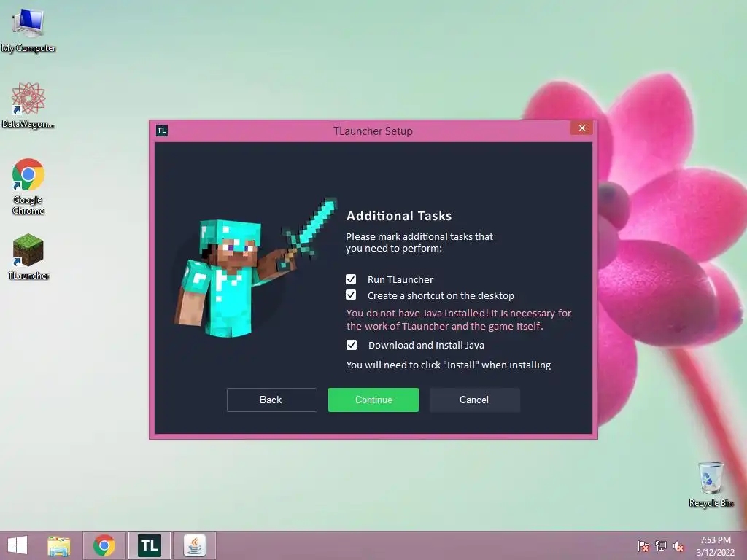Cancel the TLauncher Setup
Image resolution: width=747 pixels, height=560 pixels.
click(474, 400)
